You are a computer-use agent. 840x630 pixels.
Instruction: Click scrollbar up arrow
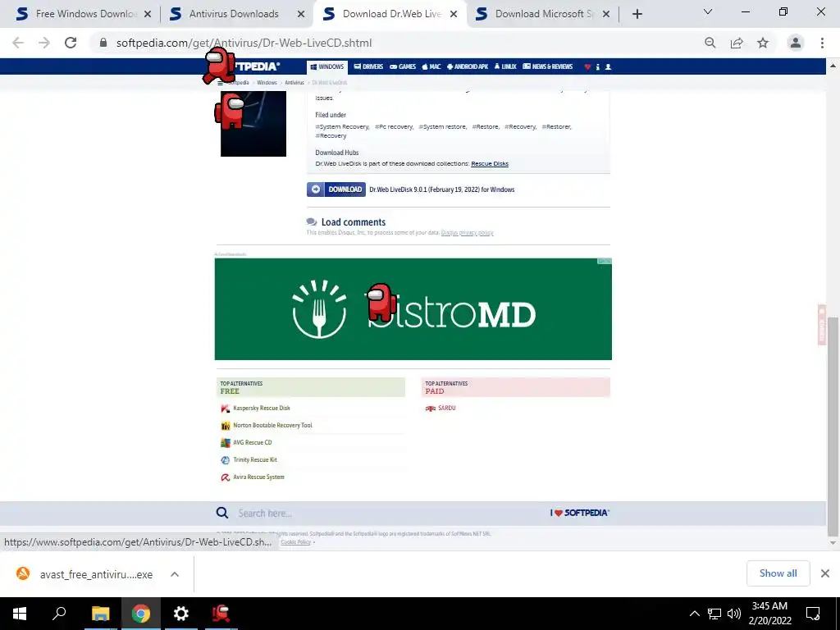click(x=833, y=66)
